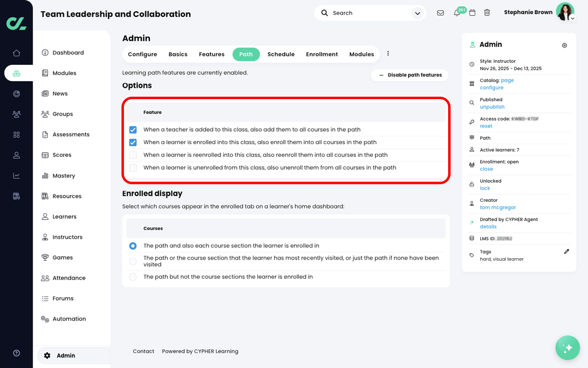Image resolution: width=588 pixels, height=368 pixels.
Task: Expand the search bar dropdown chevron
Action: (x=418, y=12)
